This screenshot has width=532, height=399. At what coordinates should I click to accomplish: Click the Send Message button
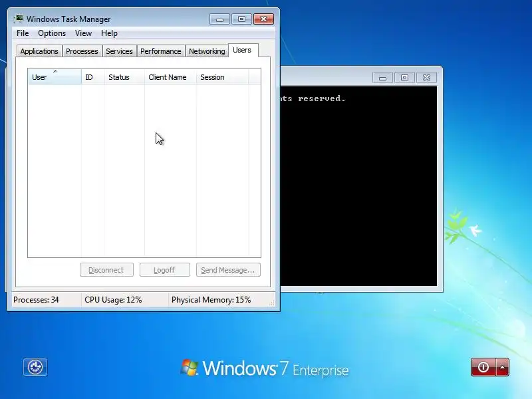228,270
